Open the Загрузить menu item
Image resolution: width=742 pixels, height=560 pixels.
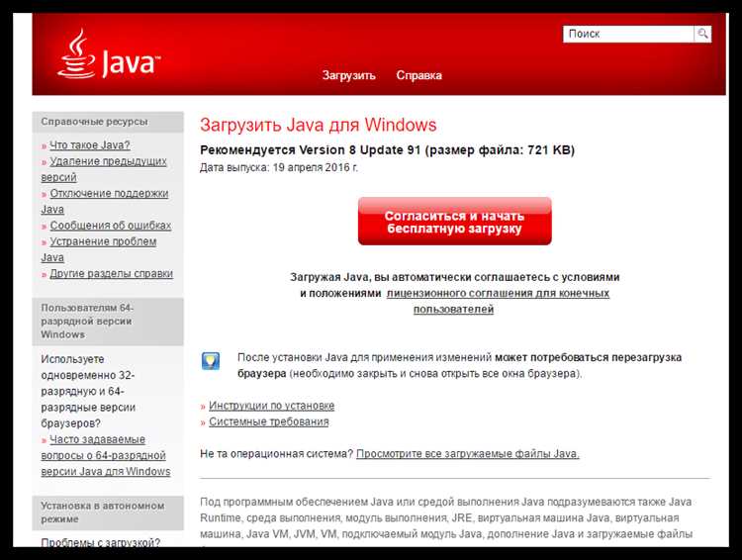coord(349,75)
